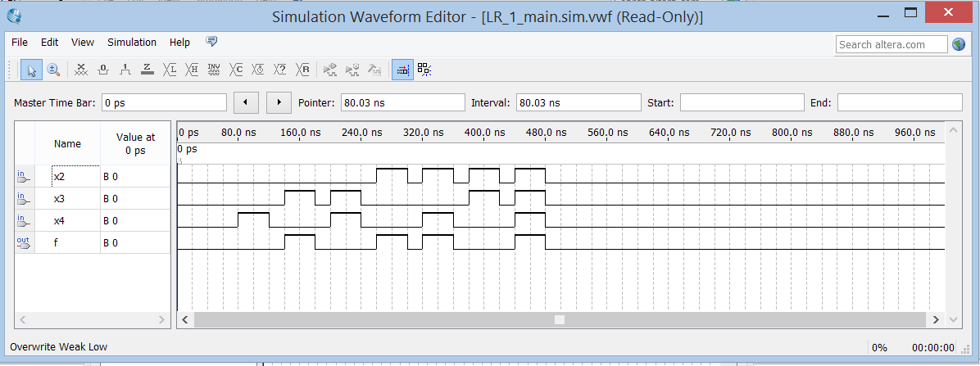Click the Name column header
The image size is (980, 366).
pos(67,143)
